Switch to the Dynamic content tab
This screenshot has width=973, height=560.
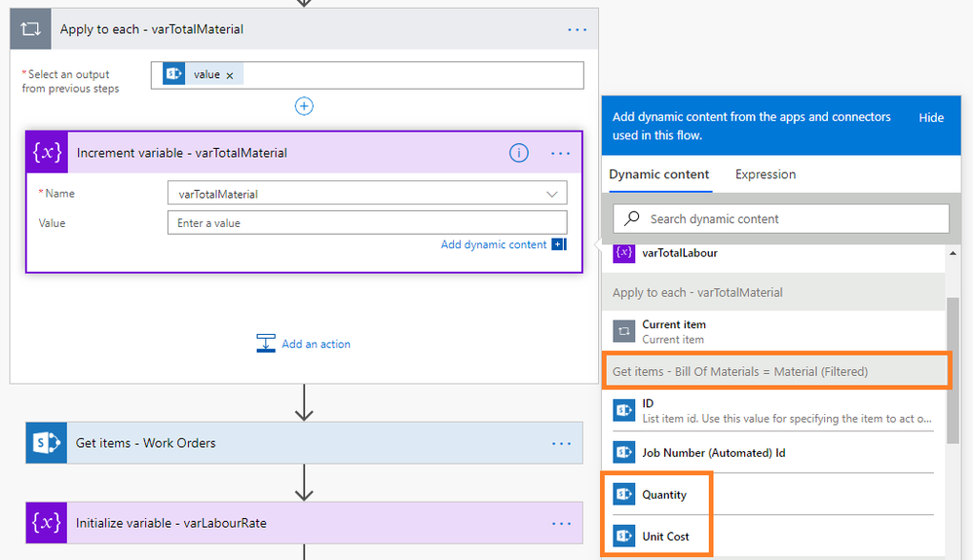[659, 174]
